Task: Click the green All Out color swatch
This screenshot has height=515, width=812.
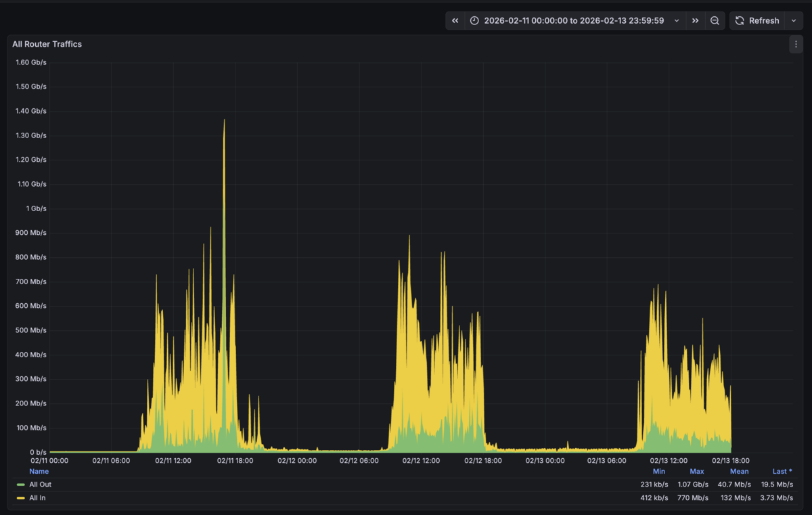Action: point(21,485)
